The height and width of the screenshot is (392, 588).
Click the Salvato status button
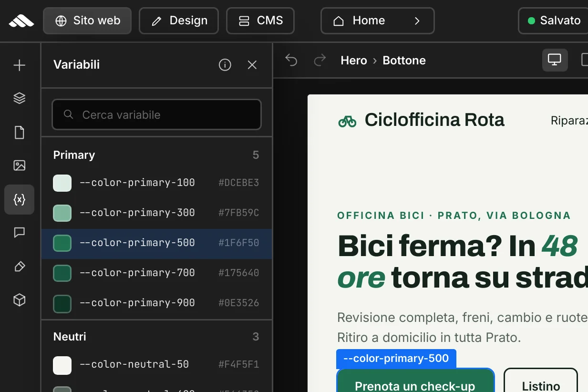pos(553,21)
